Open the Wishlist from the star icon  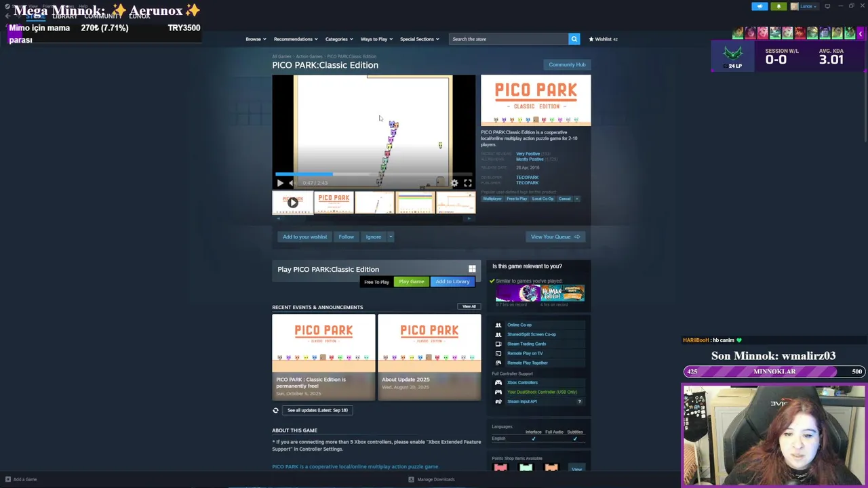(x=603, y=39)
